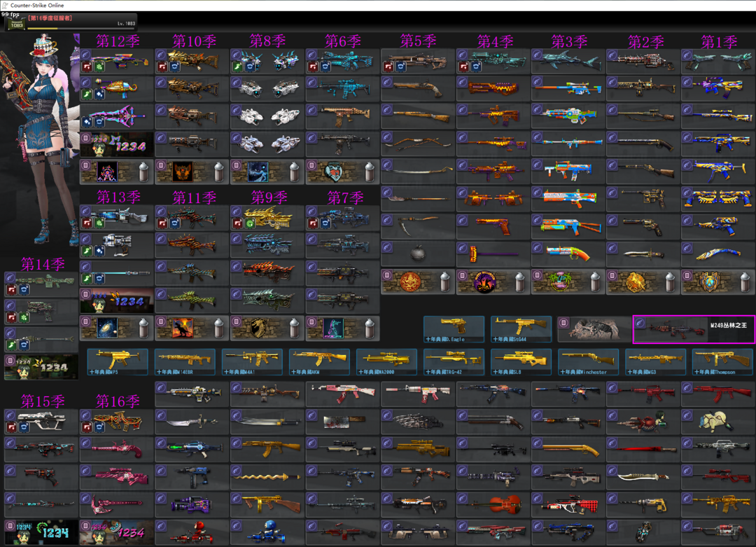Select the 十年典藏AKM golden rifle card
This screenshot has height=547, width=756.
[x=319, y=362]
